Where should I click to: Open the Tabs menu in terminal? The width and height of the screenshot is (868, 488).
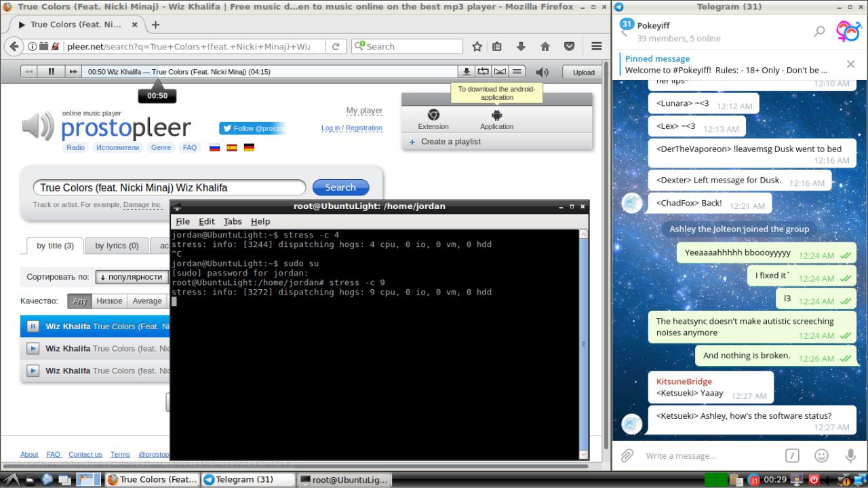232,221
